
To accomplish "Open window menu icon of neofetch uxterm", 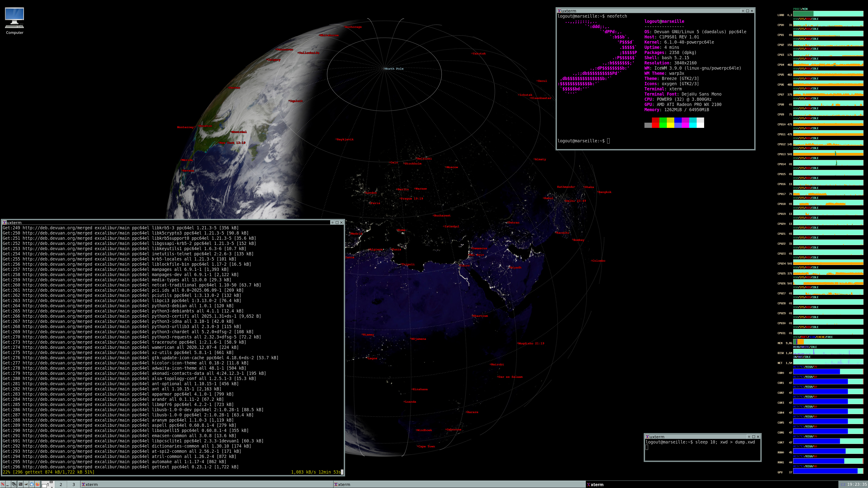I will [x=559, y=11].
